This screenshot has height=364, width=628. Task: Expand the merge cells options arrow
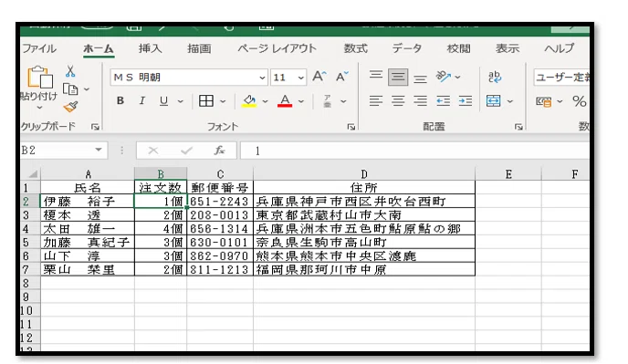pyautogui.click(x=510, y=101)
